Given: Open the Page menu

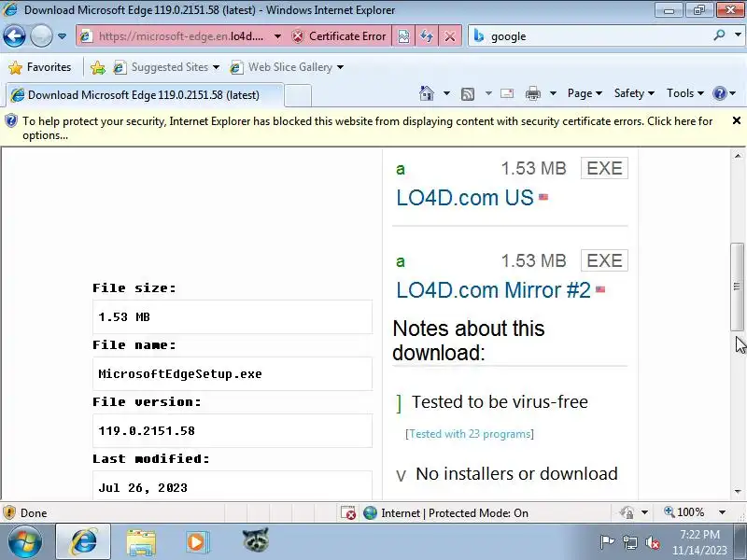Looking at the screenshot, I should point(585,93).
